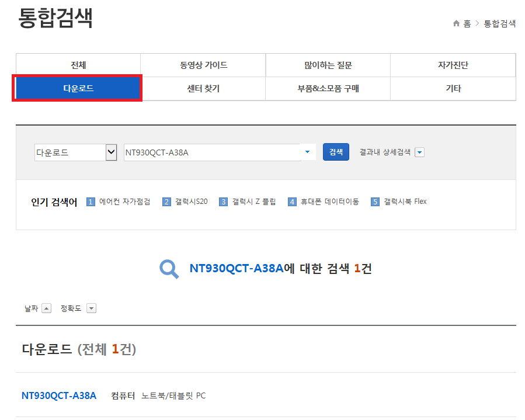This screenshot has height=420, width=525.
Task: Click popular keyword 갤럭시북 Flex
Action: (405, 202)
